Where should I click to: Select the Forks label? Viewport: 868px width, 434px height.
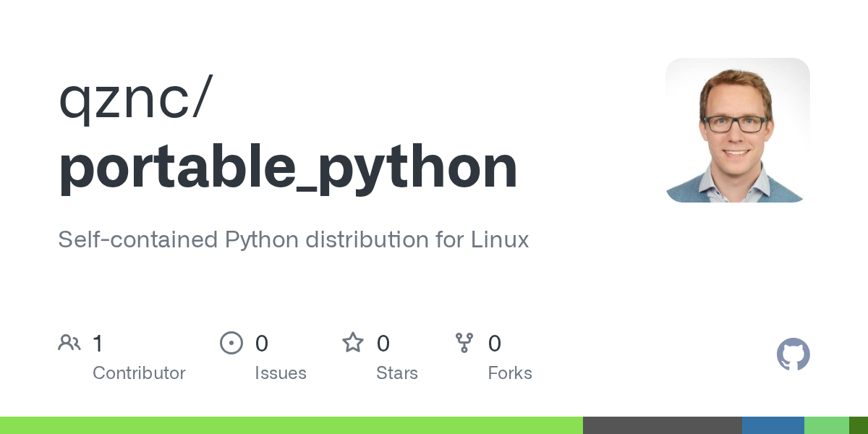coord(510,373)
